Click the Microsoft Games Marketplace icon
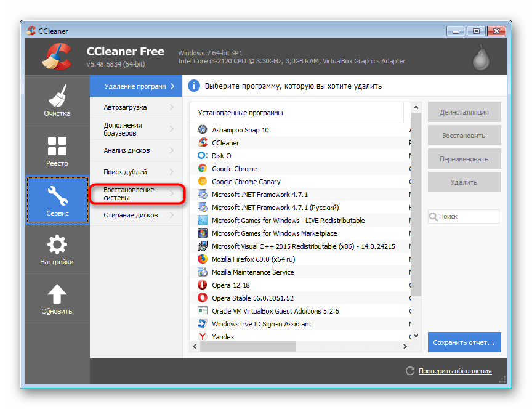Screen dimensions: 532x409 click(203, 233)
